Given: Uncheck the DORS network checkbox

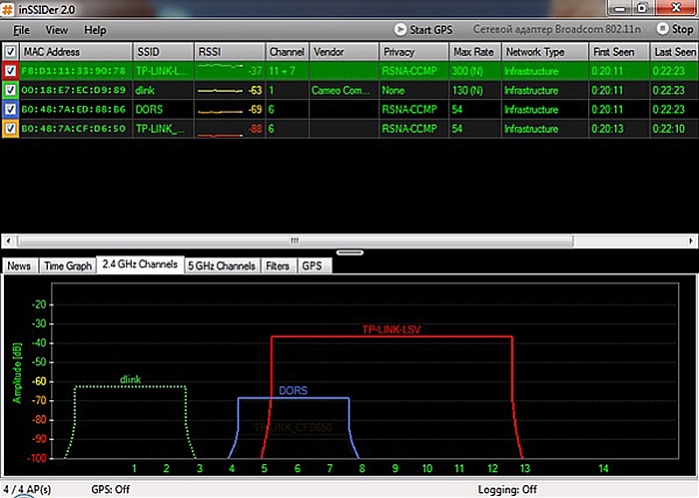Looking at the screenshot, I should pyautogui.click(x=10, y=109).
